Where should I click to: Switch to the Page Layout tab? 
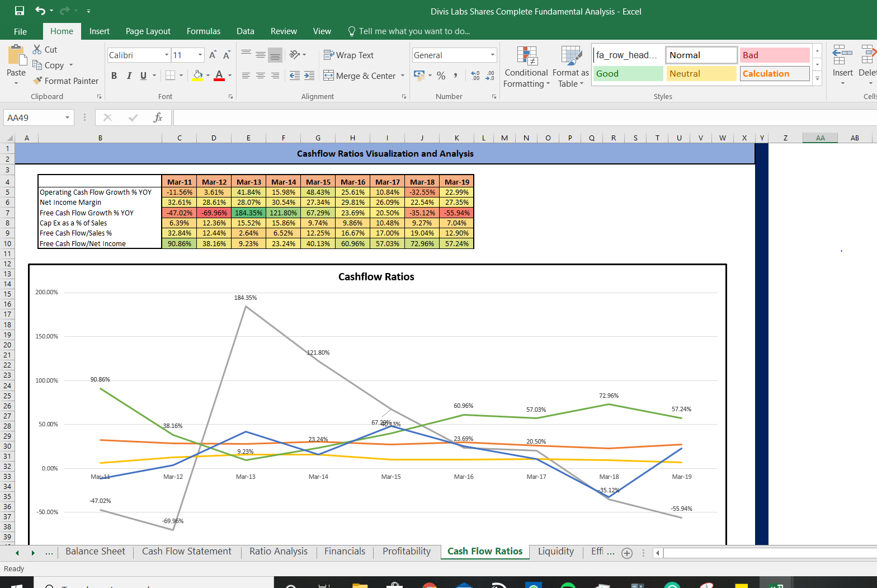(148, 31)
